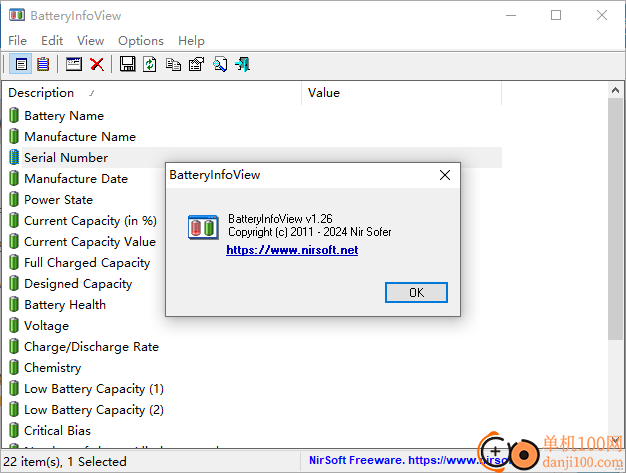This screenshot has height=473, width=626.
Task: Click the vertical scrollbar thumb
Action: click(x=615, y=220)
